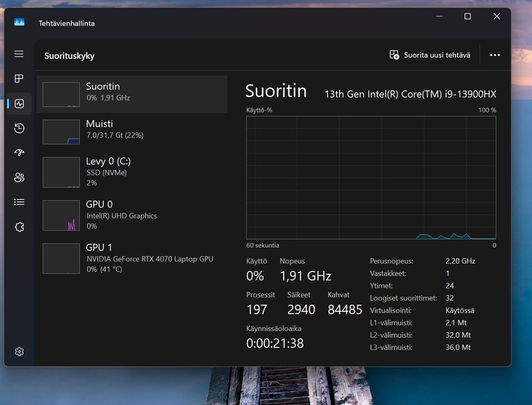The image size is (532, 405).
Task: Open the Details list icon
Action: click(19, 202)
